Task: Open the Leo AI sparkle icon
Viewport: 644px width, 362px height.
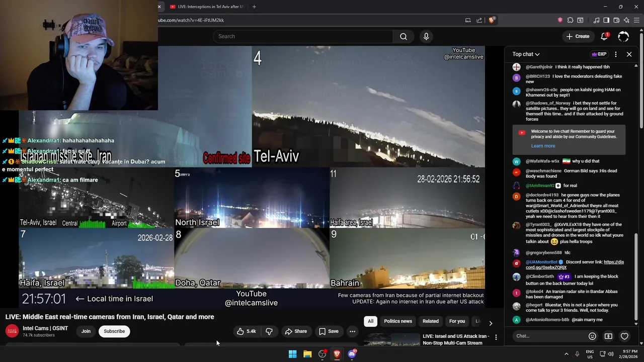Action: coord(626,20)
